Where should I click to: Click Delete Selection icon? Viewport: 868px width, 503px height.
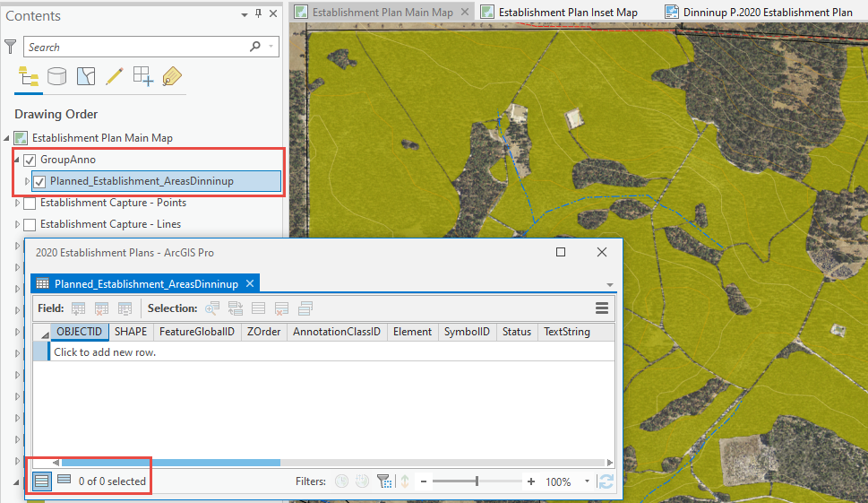282,308
